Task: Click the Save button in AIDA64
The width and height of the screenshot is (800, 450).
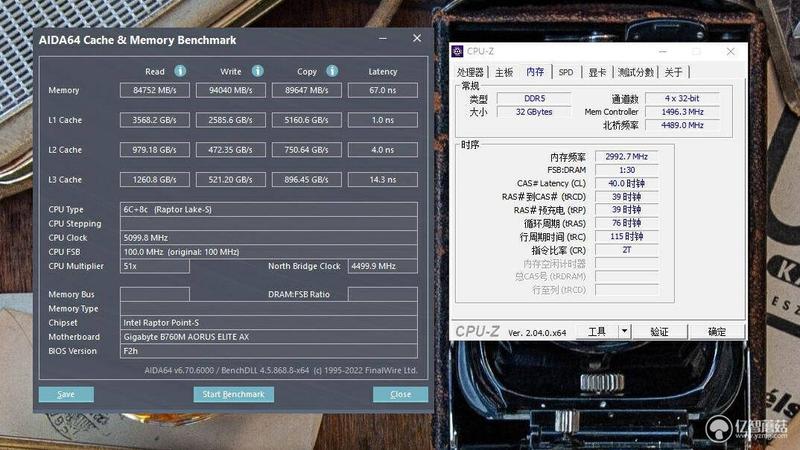Action: pyautogui.click(x=66, y=394)
